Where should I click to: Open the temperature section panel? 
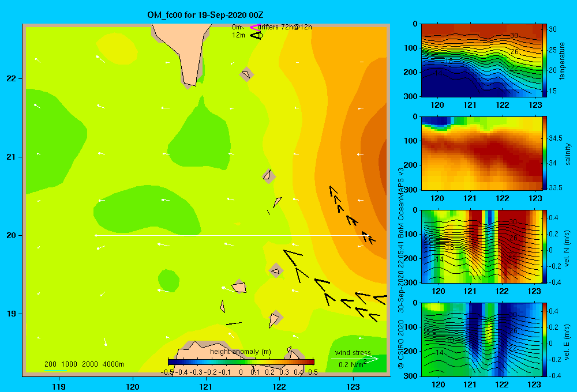coord(481,61)
